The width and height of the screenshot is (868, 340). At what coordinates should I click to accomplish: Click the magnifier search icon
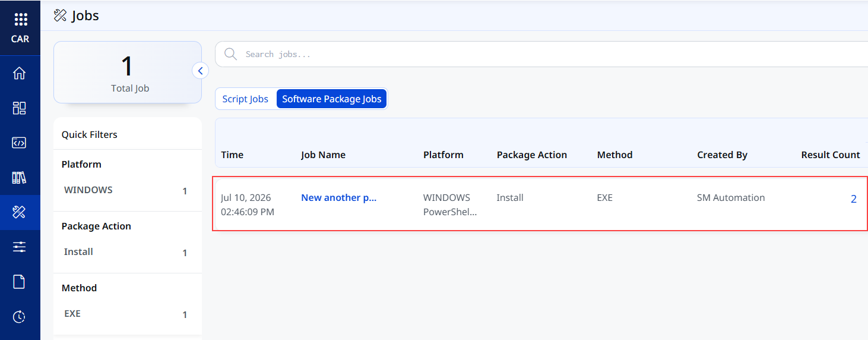pos(230,54)
